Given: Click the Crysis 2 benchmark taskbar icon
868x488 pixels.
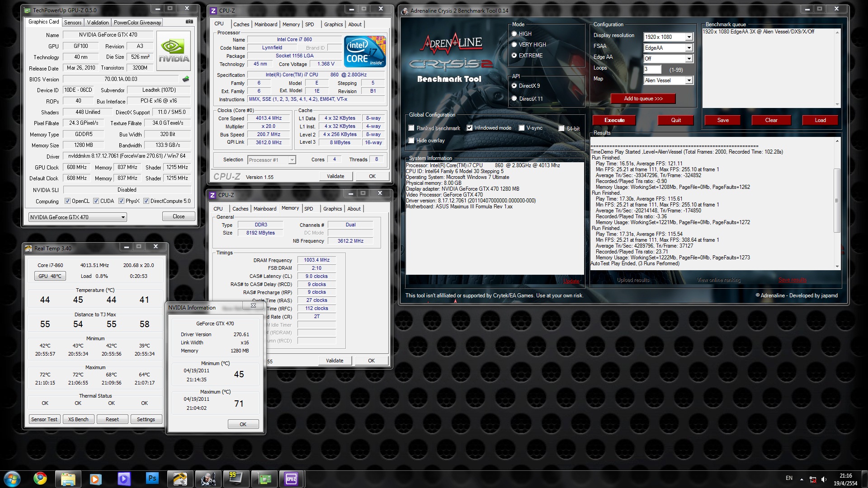Looking at the screenshot, I should (208, 479).
